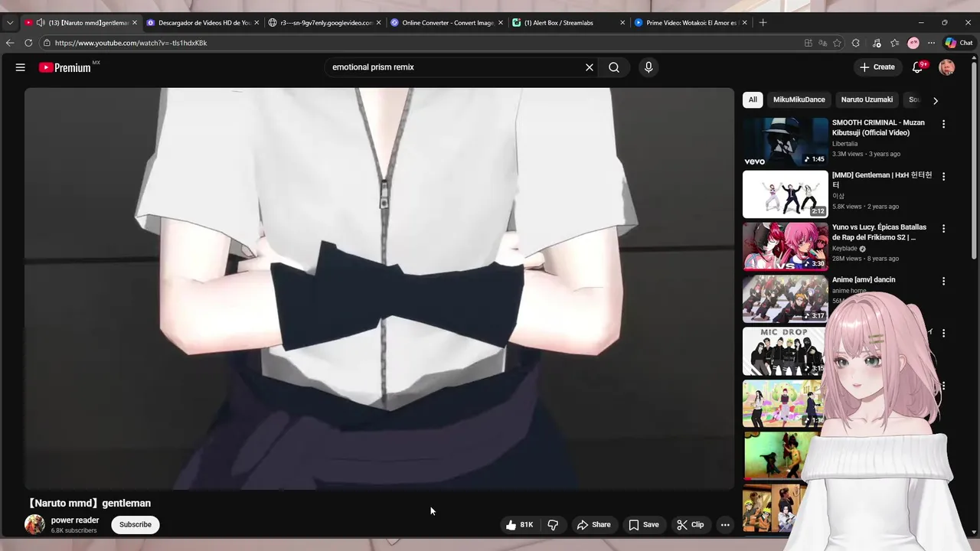Open power reader channel avatar
The height and width of the screenshot is (551, 980).
pyautogui.click(x=34, y=524)
